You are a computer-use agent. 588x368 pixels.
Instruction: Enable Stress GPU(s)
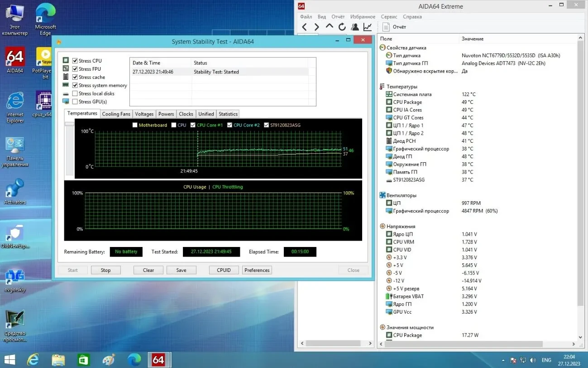click(75, 102)
